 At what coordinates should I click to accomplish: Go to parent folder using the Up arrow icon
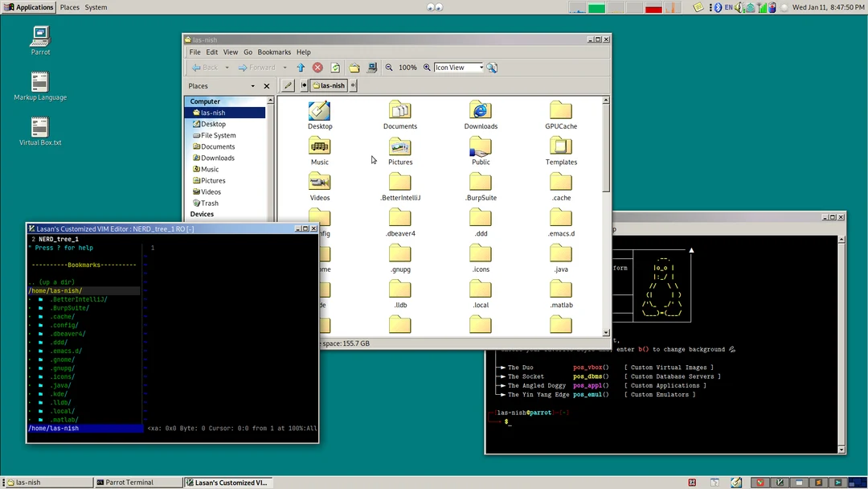[x=300, y=67]
